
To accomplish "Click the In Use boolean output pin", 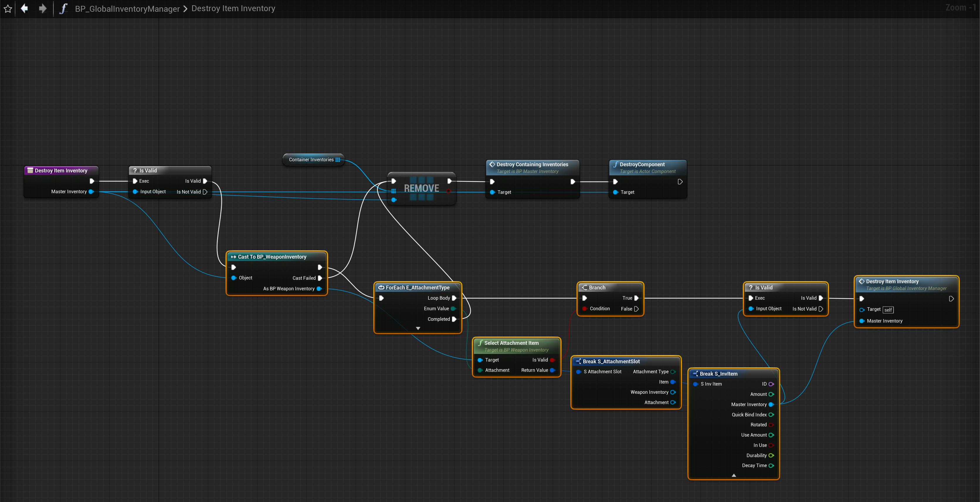I will pyautogui.click(x=771, y=445).
